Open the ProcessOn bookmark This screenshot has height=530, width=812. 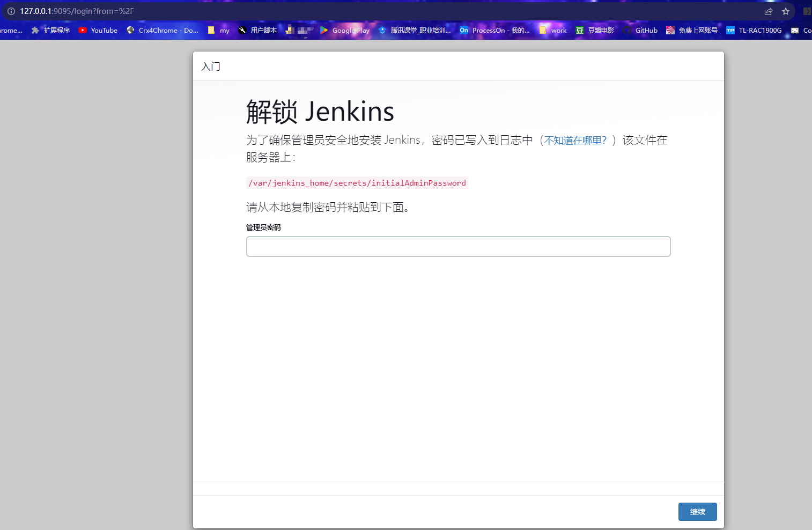tap(494, 31)
